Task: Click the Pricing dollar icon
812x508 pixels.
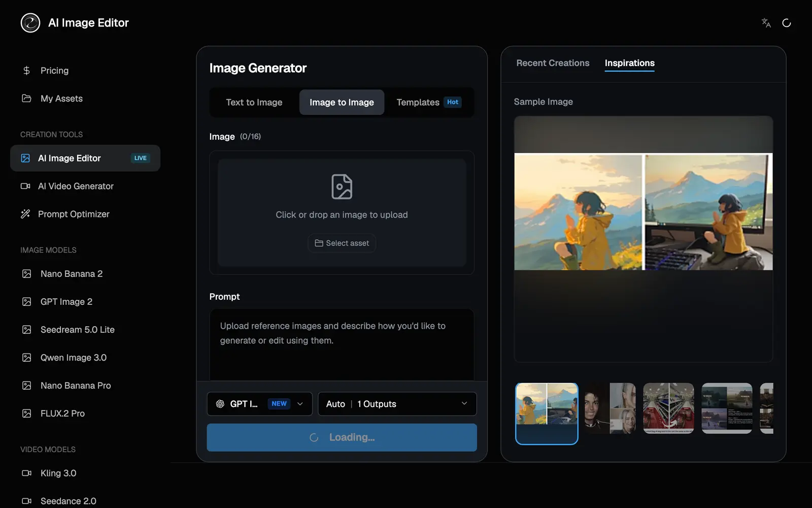Action: [x=26, y=71]
